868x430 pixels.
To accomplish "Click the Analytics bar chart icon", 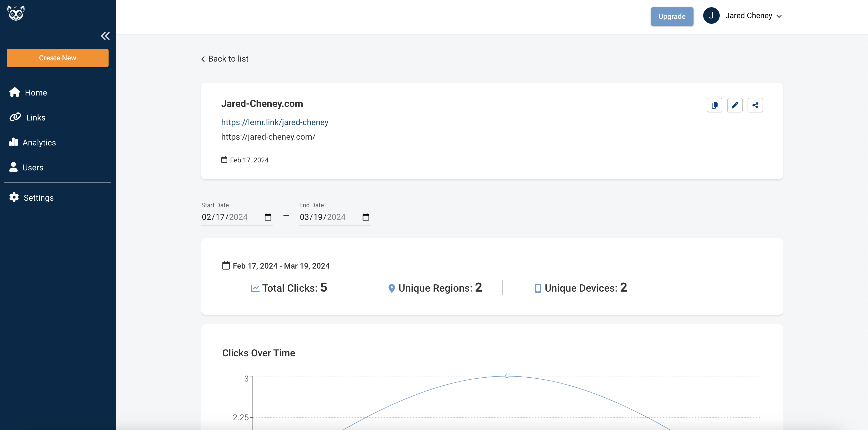I will click(x=14, y=142).
